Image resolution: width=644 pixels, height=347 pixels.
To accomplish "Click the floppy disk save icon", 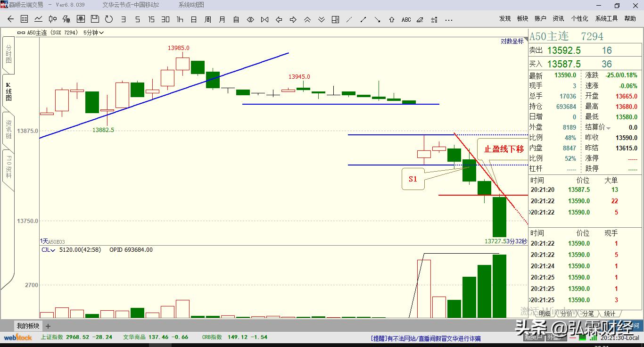I will click(x=95, y=19).
